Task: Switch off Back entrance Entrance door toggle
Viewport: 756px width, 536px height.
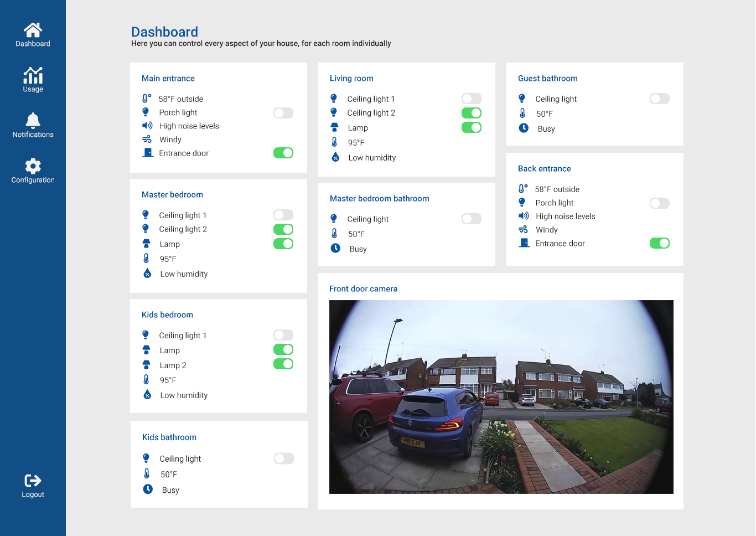Action: (659, 243)
